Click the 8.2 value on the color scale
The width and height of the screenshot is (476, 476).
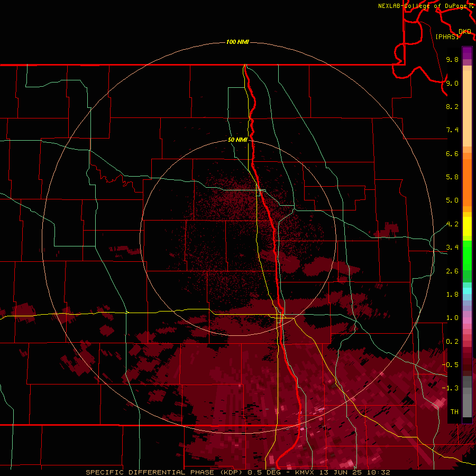pyautogui.click(x=452, y=106)
